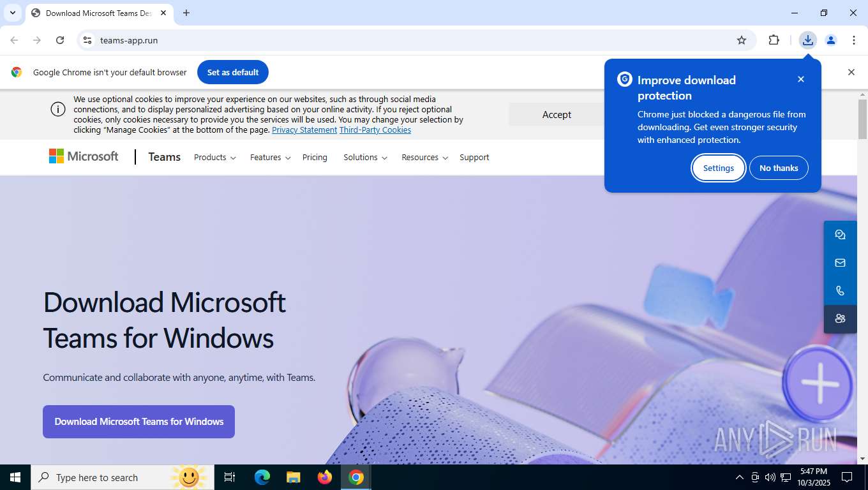Expand the Features menu
Viewport: 868px width, 490px height.
click(x=271, y=158)
